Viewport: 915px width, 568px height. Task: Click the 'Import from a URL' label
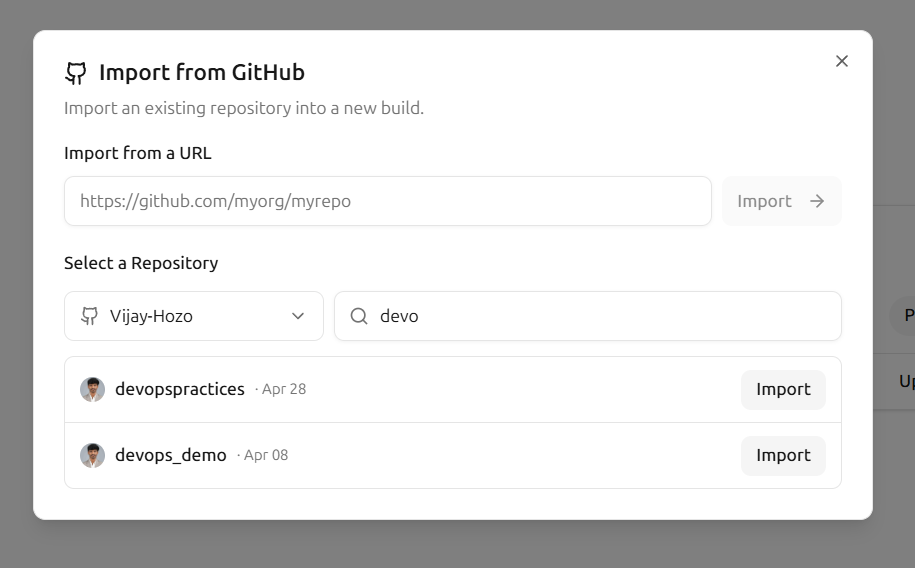pyautogui.click(x=138, y=153)
